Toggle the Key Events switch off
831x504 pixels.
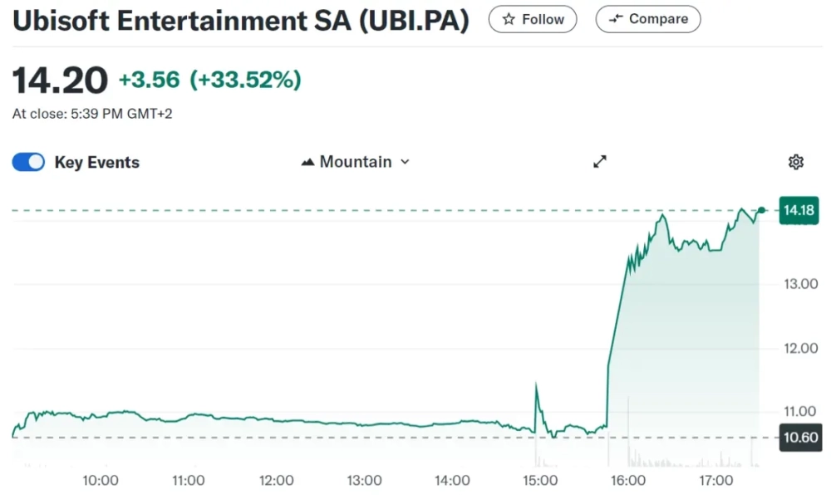28,162
